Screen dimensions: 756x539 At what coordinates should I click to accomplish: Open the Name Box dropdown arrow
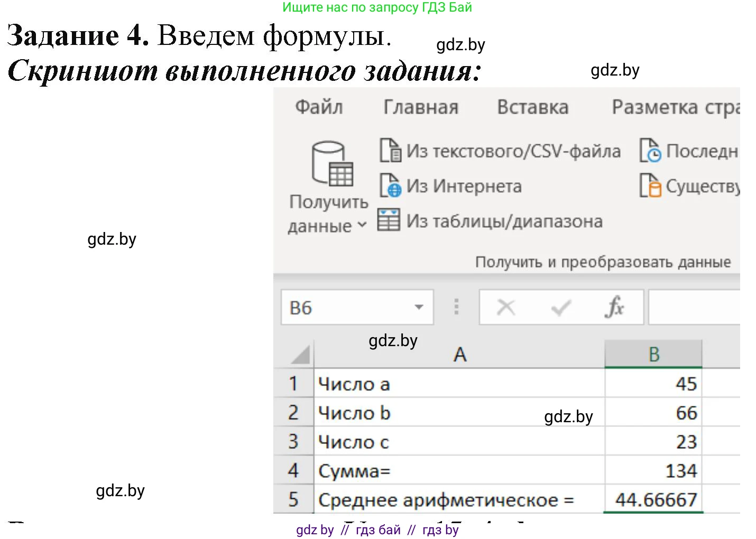[419, 307]
